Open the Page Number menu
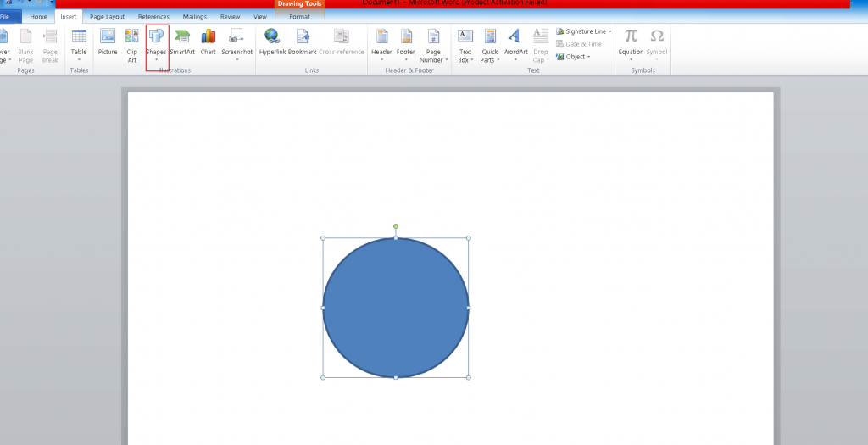The width and height of the screenshot is (868, 445). (433, 46)
